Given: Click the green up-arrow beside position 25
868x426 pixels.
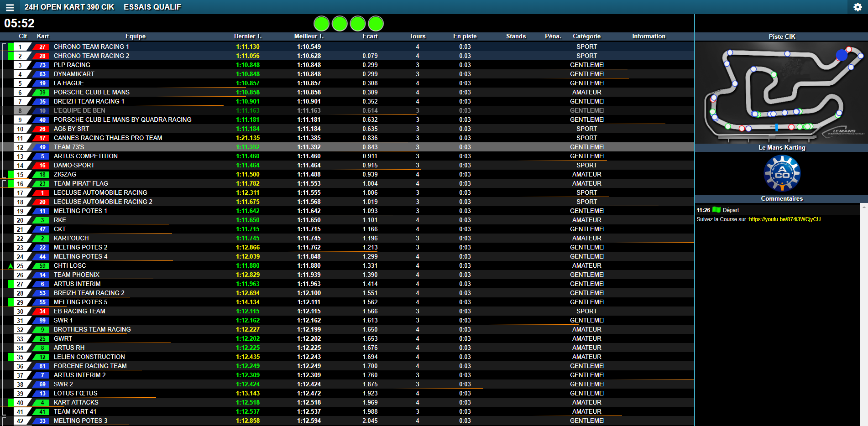Looking at the screenshot, I should point(10,266).
